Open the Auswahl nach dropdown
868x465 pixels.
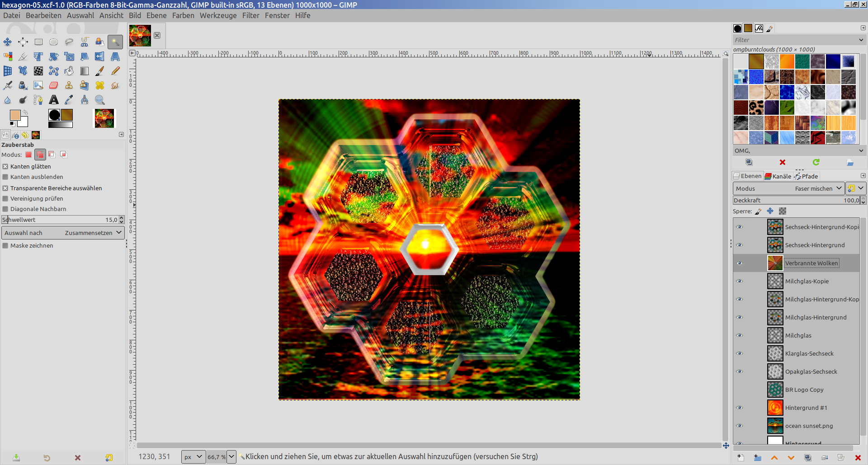63,233
